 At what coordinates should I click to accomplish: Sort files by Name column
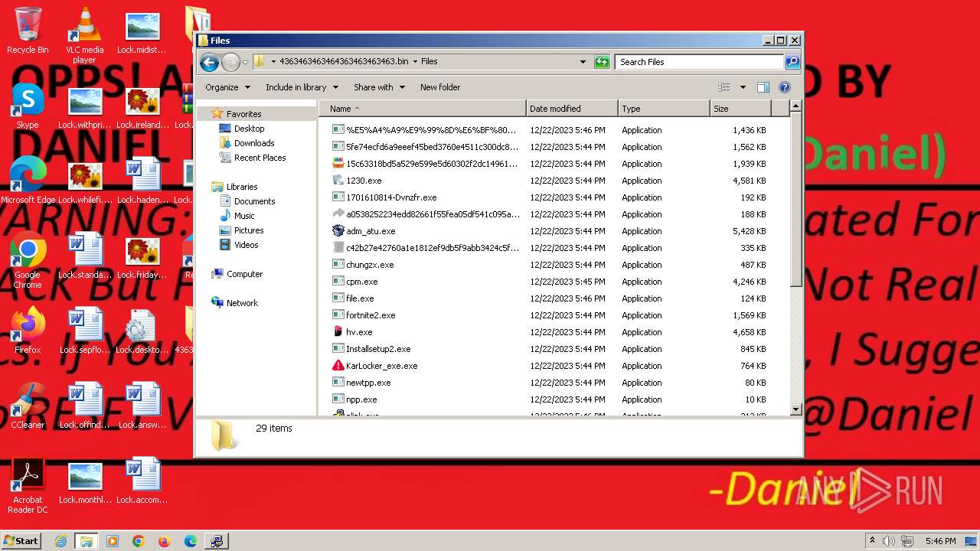click(423, 109)
